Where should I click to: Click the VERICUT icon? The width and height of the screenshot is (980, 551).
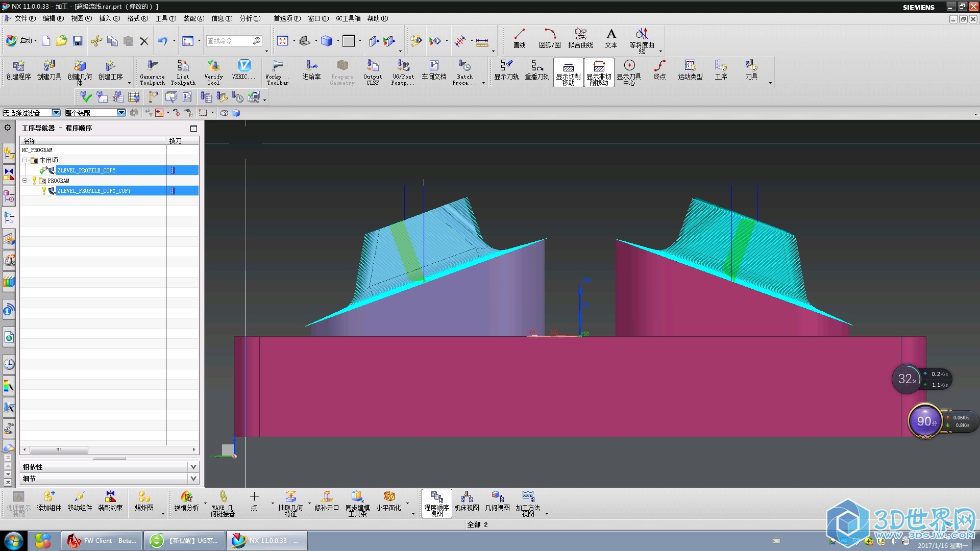[243, 70]
